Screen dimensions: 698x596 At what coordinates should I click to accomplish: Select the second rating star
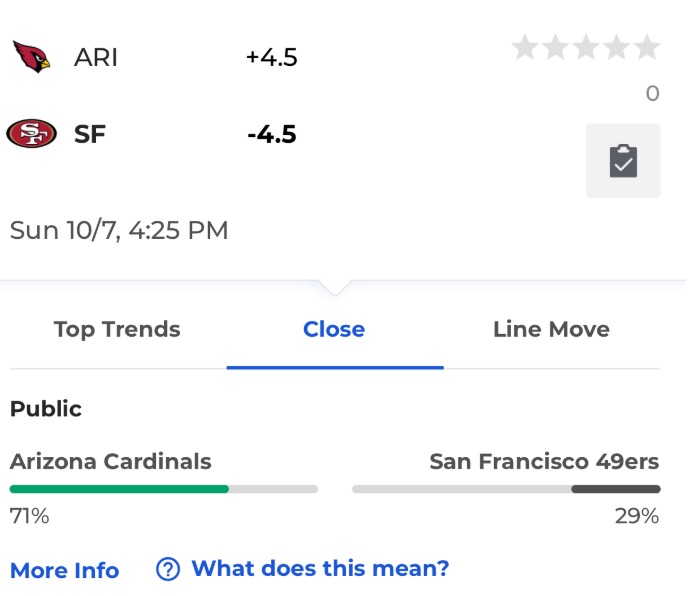click(x=556, y=47)
